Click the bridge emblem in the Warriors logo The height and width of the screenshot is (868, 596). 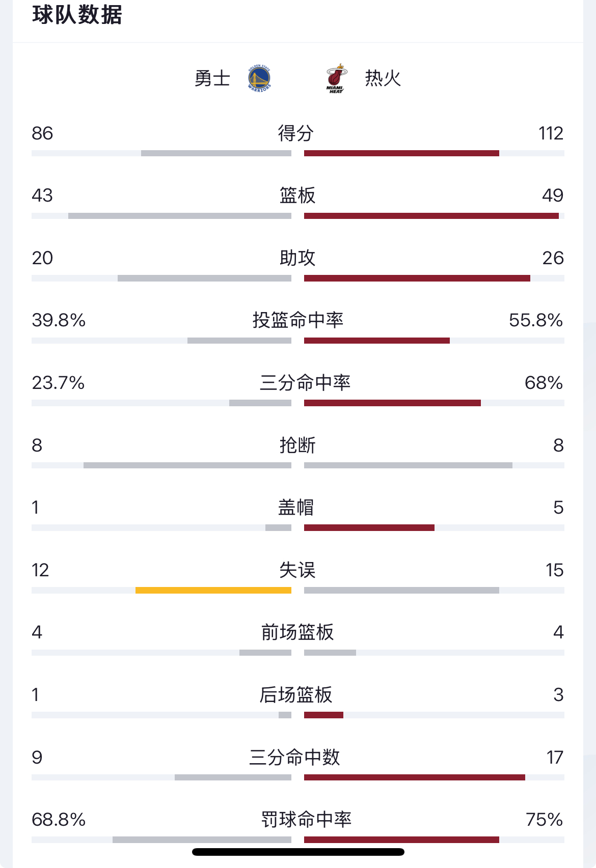(x=259, y=79)
